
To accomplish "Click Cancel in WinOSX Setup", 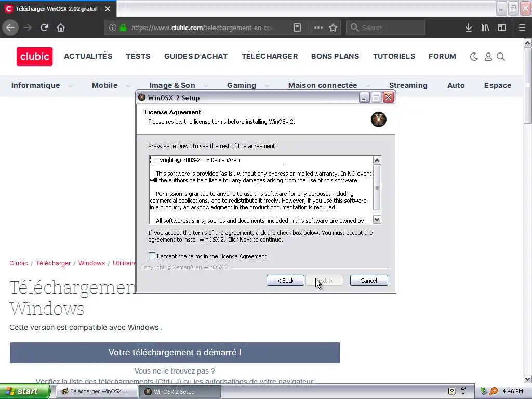I will click(369, 280).
